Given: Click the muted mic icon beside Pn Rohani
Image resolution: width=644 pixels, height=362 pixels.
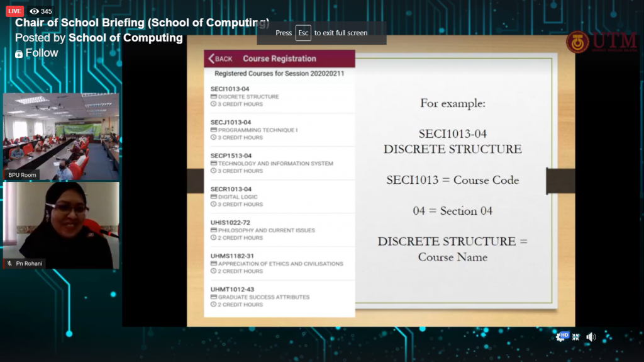Looking at the screenshot, I should pos(10,263).
